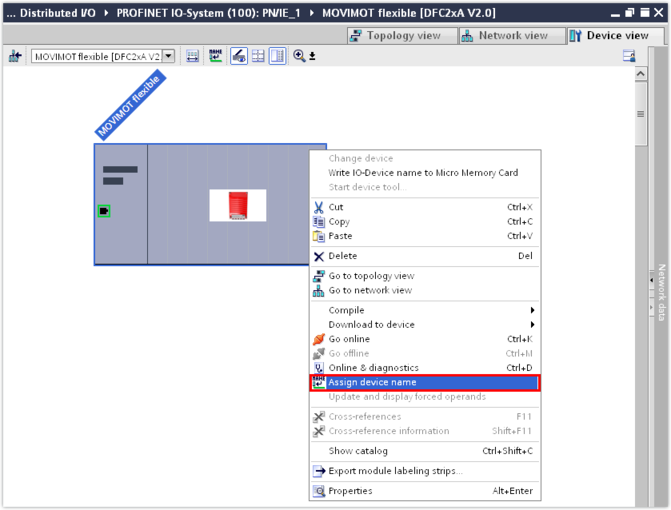Viewport: 671px width, 510px height.
Task: Toggle the page break view toolbar button
Action: 277,56
